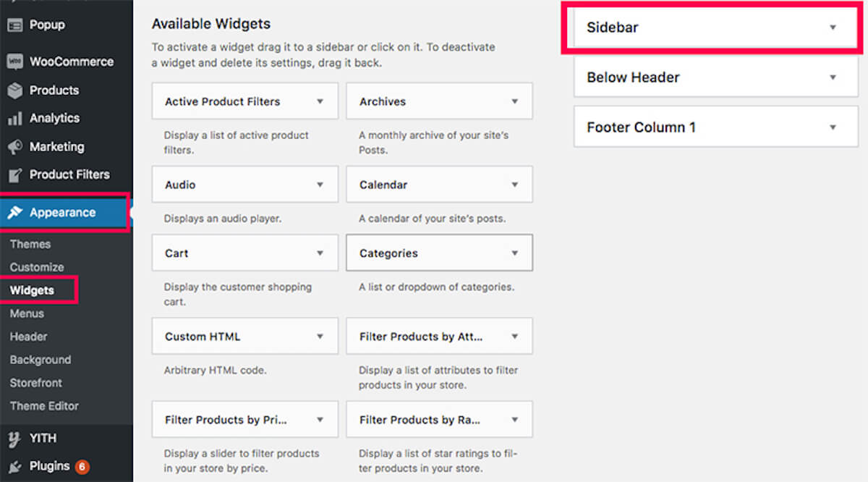
Task: Click the Appearance paintbrush icon
Action: [x=14, y=213]
